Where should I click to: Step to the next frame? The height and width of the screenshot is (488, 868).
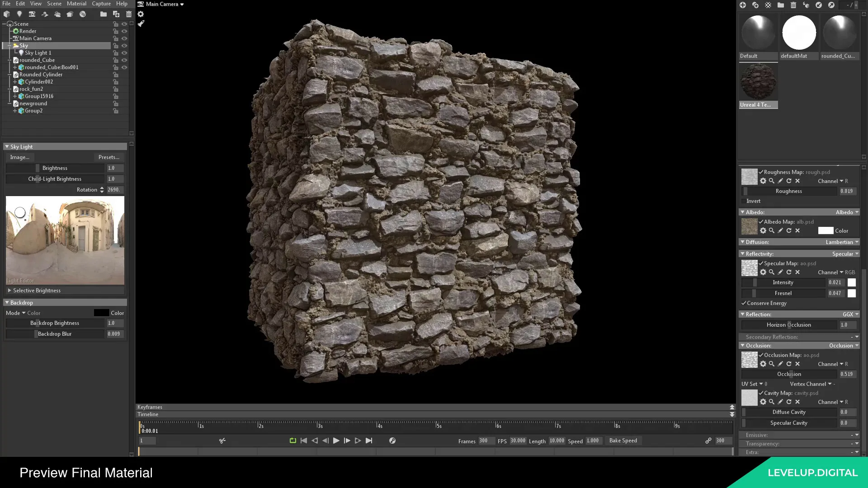point(347,441)
